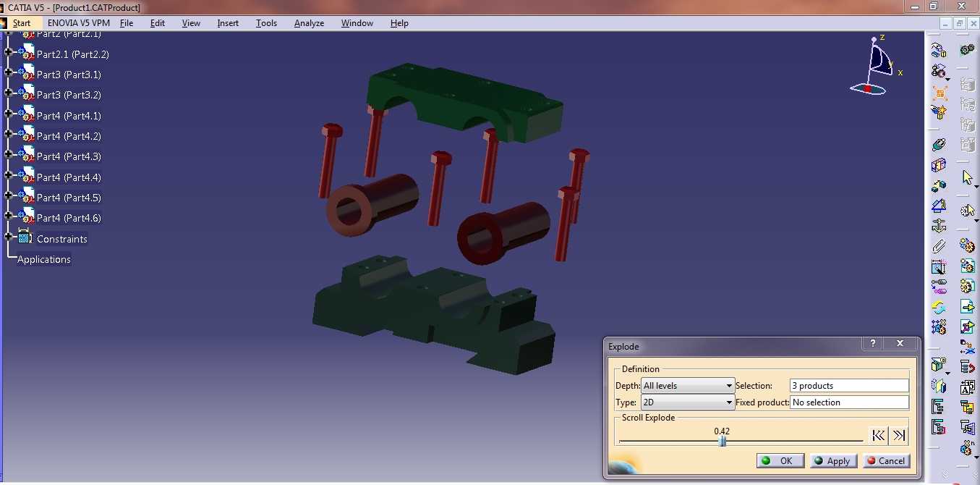Click the Explode dialog help question mark
The width and height of the screenshot is (980, 485).
point(874,344)
